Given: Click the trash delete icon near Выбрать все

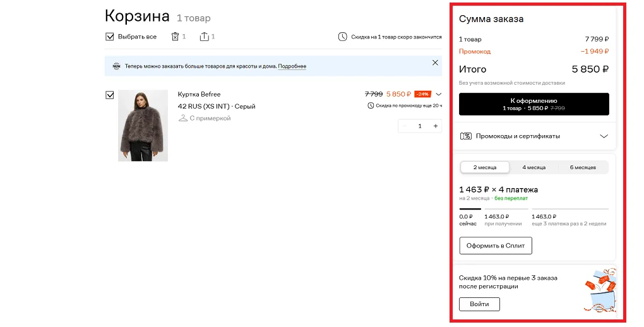Looking at the screenshot, I should pos(175,37).
